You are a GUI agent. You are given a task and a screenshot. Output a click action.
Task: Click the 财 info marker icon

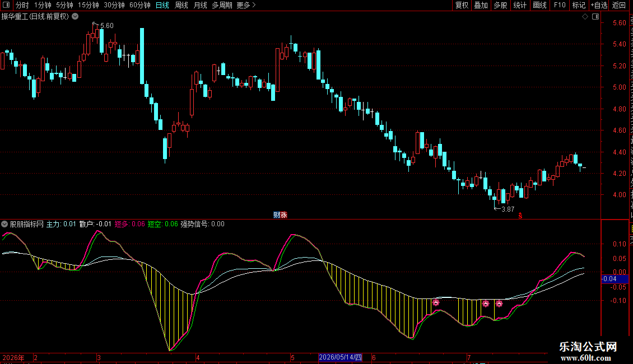(x=277, y=215)
